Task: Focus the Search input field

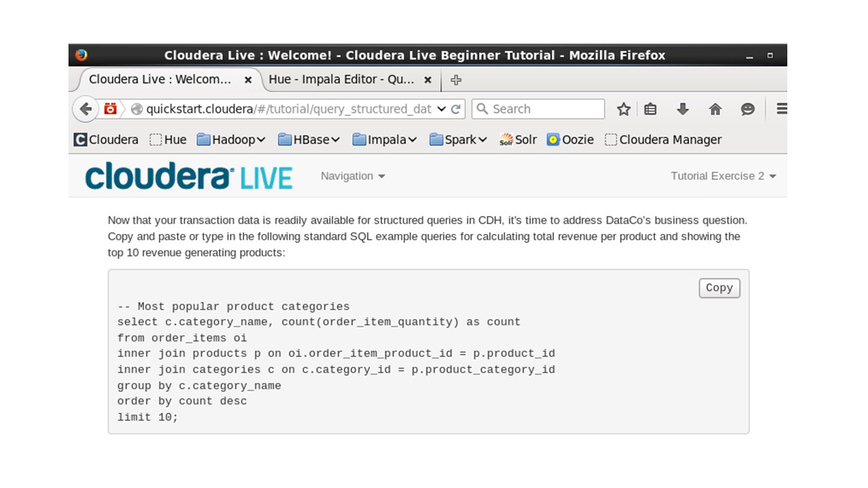Action: [x=538, y=109]
